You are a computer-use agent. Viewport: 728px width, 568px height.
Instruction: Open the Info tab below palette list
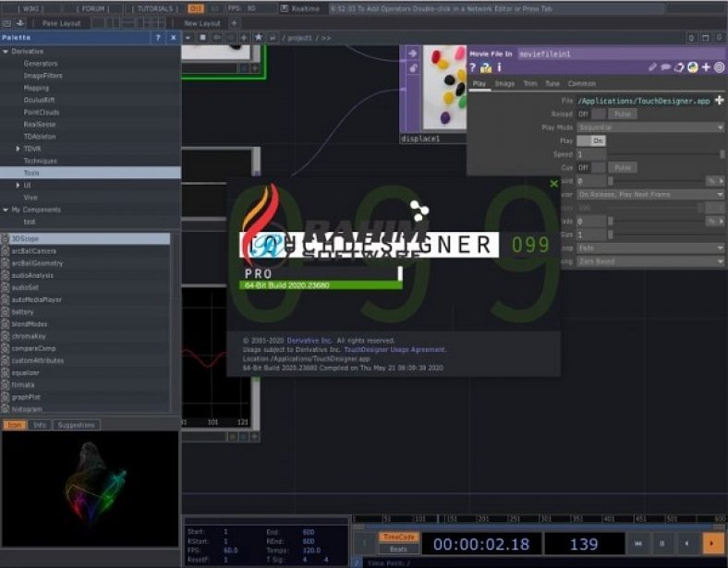[40, 425]
